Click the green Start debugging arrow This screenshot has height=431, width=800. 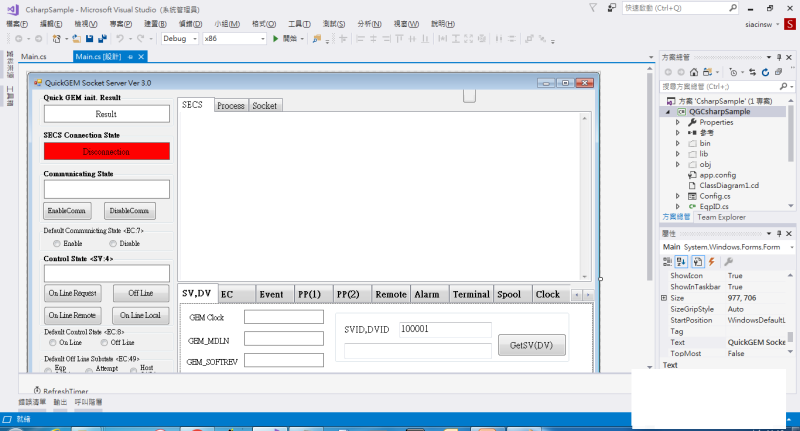click(276, 38)
